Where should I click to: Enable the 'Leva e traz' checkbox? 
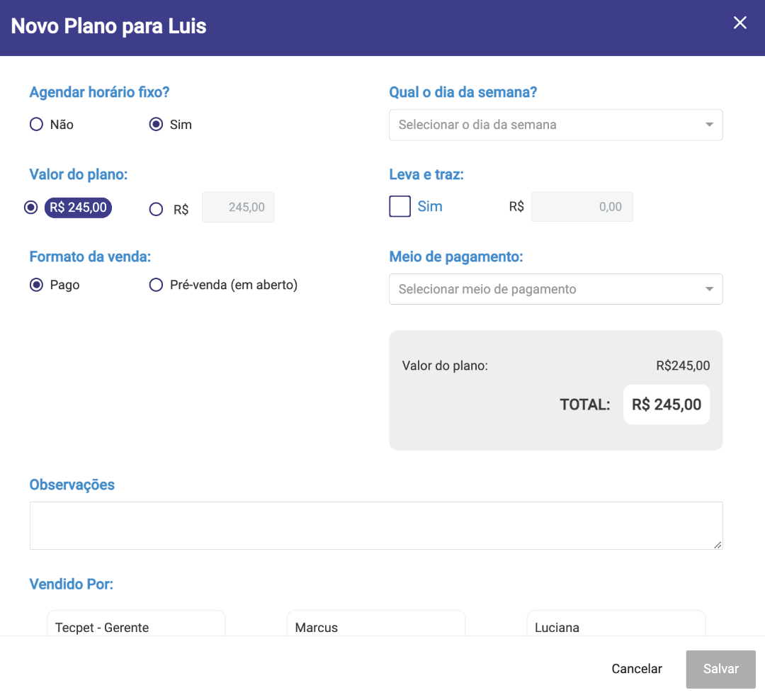400,207
